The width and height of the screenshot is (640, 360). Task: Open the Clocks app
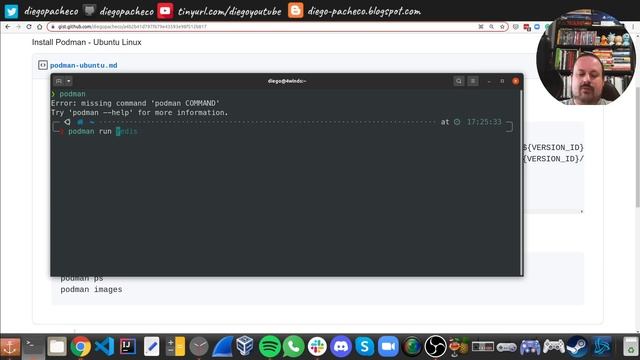(199, 346)
